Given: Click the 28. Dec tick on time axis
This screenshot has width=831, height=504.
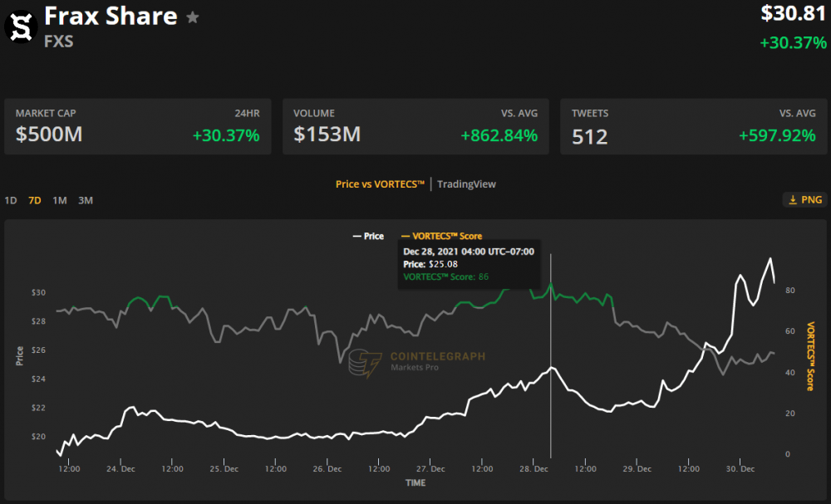Looking at the screenshot, I should click(x=534, y=468).
